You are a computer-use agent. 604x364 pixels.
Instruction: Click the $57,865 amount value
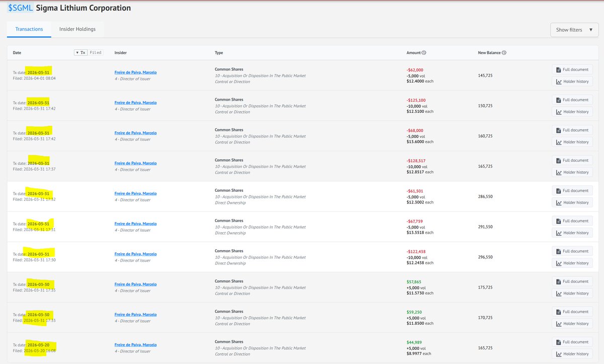[414, 281]
